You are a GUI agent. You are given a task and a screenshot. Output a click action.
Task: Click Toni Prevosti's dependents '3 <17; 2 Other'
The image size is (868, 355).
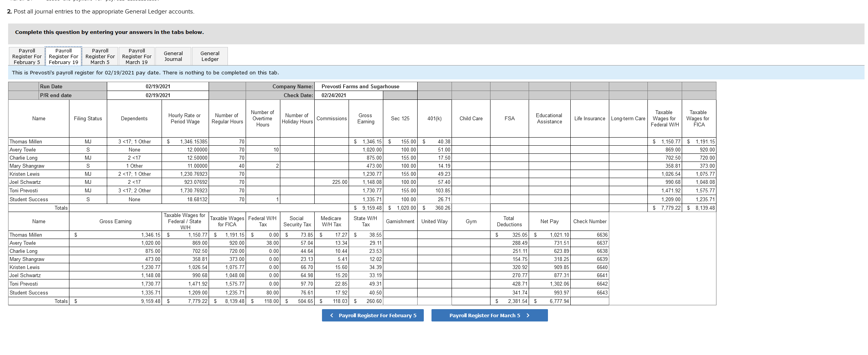[134, 190]
